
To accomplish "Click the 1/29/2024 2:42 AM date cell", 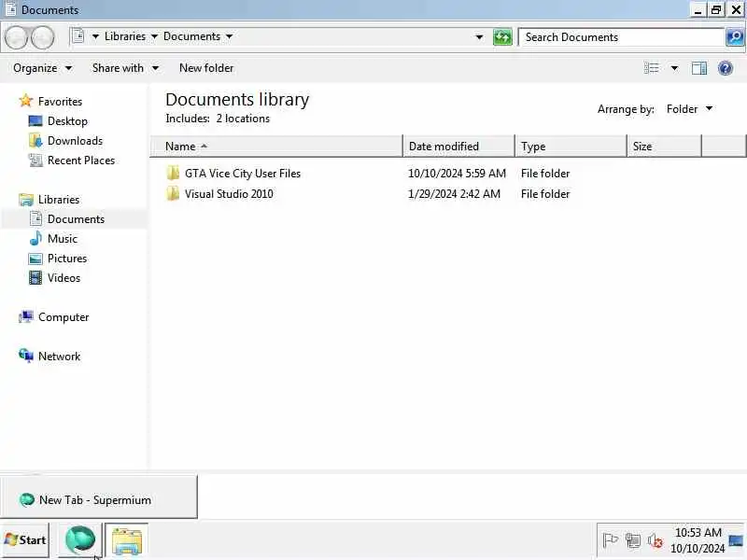I will point(454,194).
